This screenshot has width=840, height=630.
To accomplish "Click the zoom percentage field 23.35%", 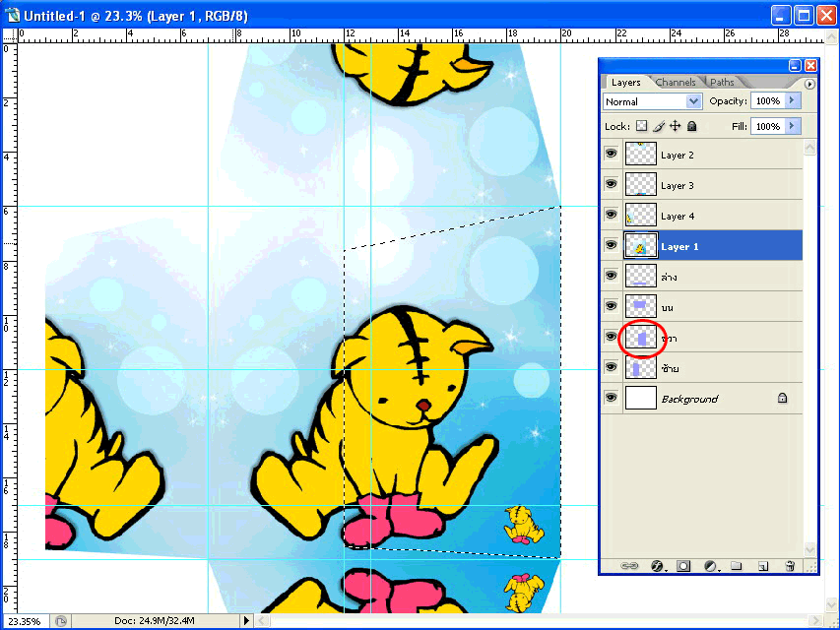I will 25,621.
